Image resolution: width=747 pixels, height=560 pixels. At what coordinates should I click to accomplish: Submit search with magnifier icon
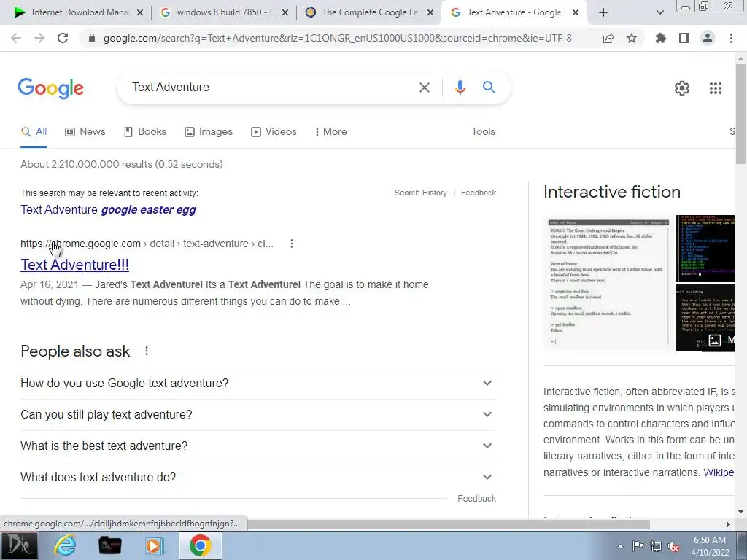[489, 87]
